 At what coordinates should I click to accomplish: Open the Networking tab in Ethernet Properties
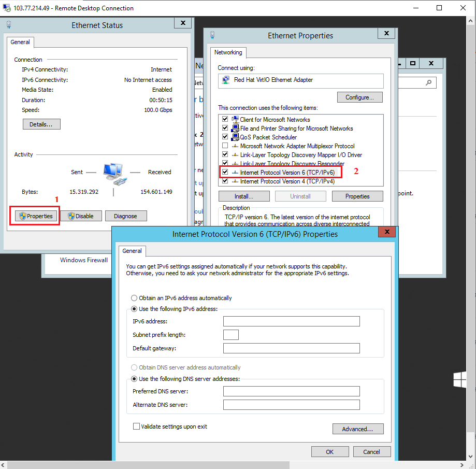coord(228,52)
